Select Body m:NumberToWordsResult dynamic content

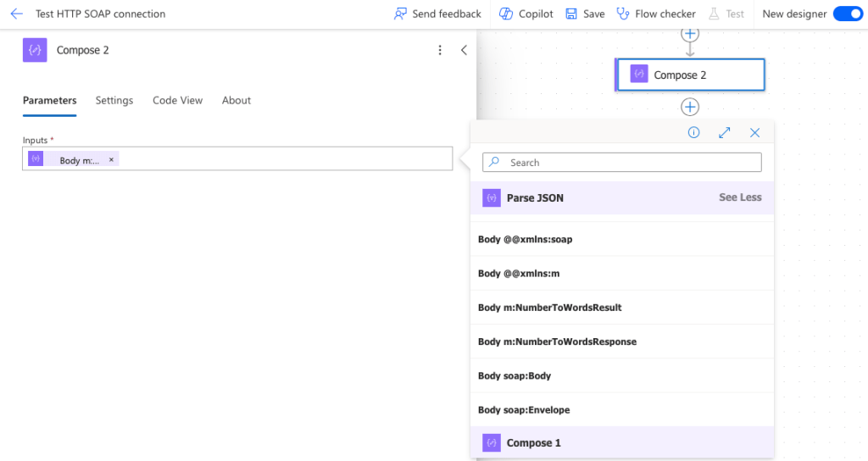point(543,308)
